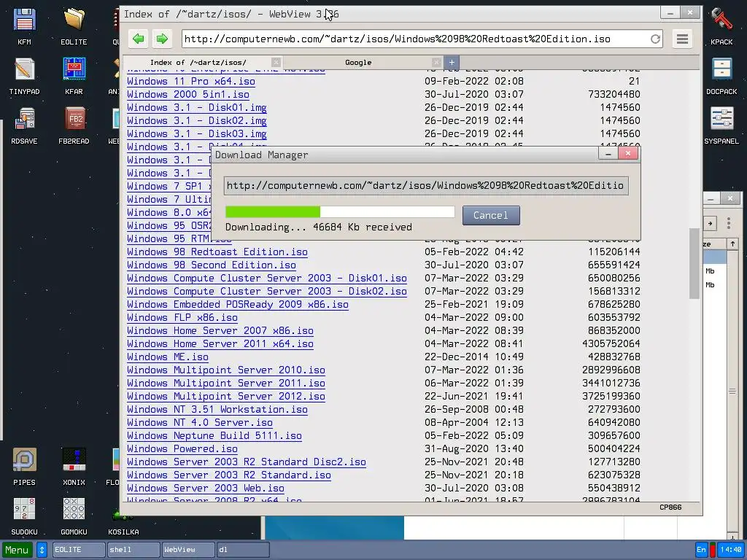Click the up arrow in Eolite background window

(x=732, y=244)
